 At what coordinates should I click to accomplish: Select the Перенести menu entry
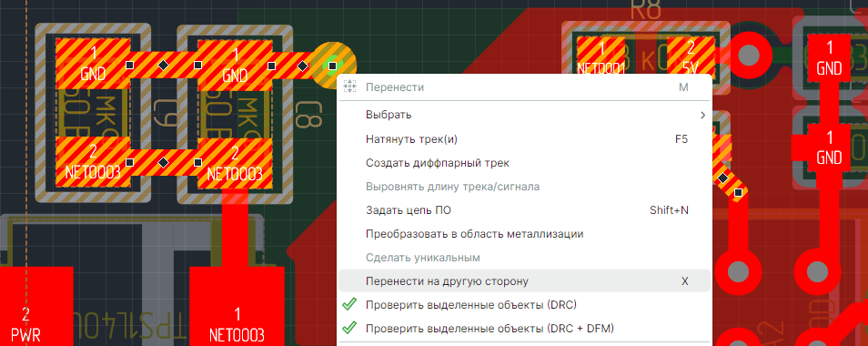(x=524, y=86)
